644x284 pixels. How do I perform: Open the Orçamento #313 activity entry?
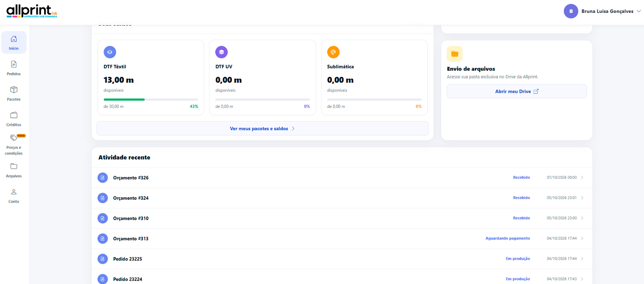pos(342,239)
